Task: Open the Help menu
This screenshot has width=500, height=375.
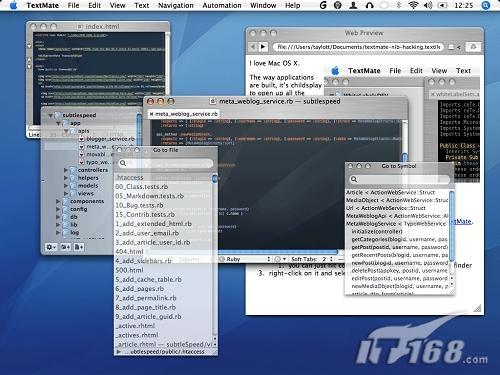Action: pos(292,5)
